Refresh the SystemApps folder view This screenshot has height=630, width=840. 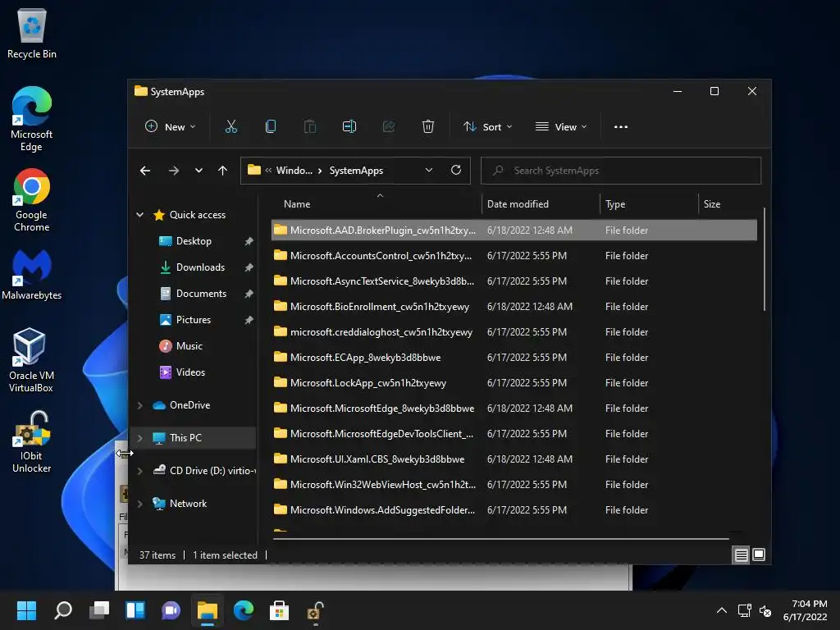tap(456, 171)
